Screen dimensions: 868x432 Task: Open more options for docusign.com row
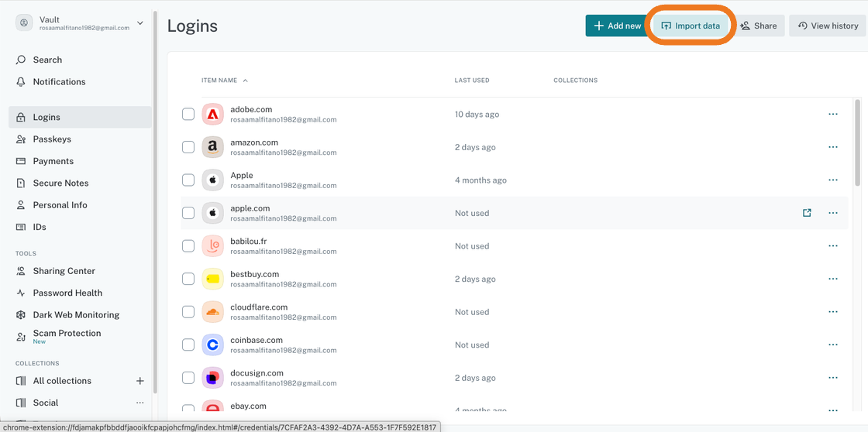[833, 378]
